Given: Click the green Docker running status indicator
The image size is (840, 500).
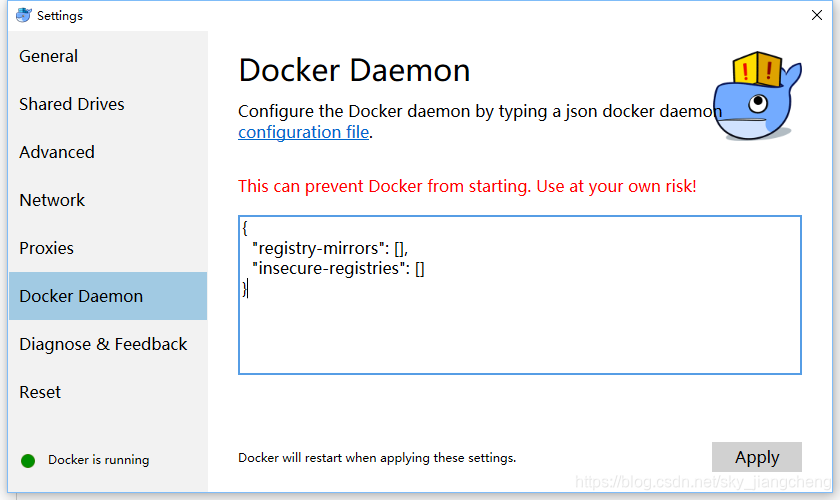Looking at the screenshot, I should (28, 460).
